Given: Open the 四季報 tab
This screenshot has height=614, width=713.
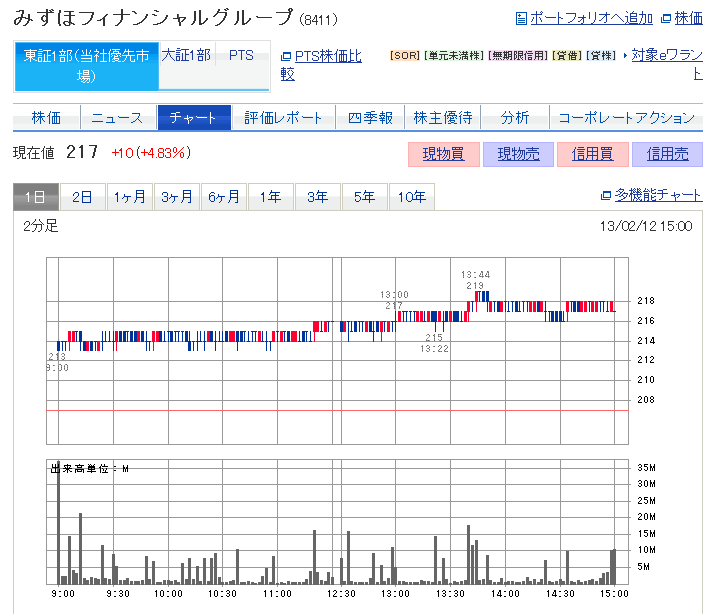Looking at the screenshot, I should pos(371,118).
